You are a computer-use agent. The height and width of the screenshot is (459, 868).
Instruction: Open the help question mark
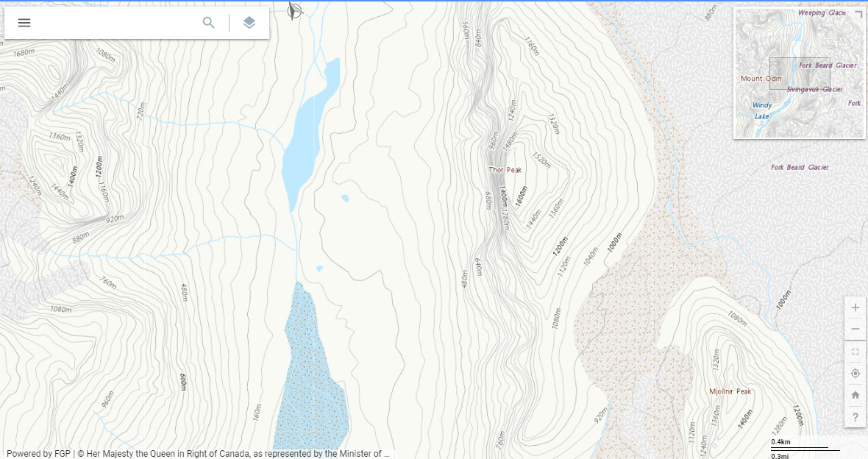[x=855, y=417]
